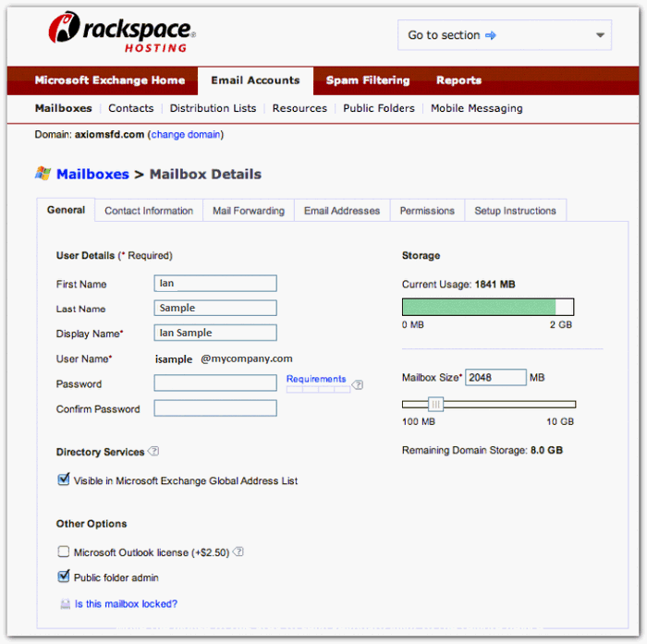Click the Mailbox Size slider handle
Screen dimensions: 647x644
[x=435, y=404]
